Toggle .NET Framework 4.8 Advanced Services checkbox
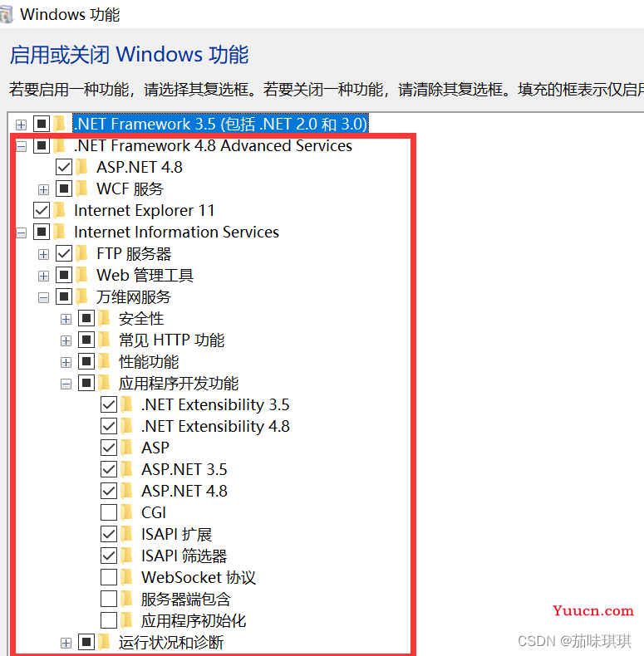 click(x=42, y=145)
